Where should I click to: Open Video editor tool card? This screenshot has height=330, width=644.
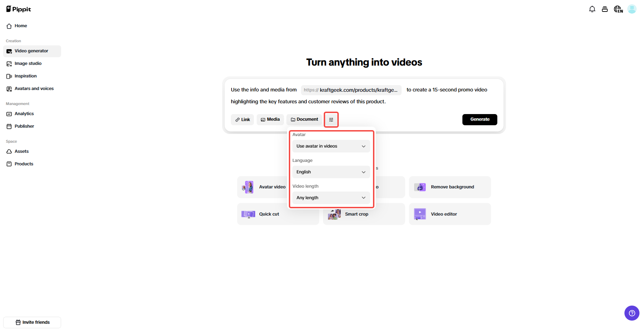click(450, 214)
